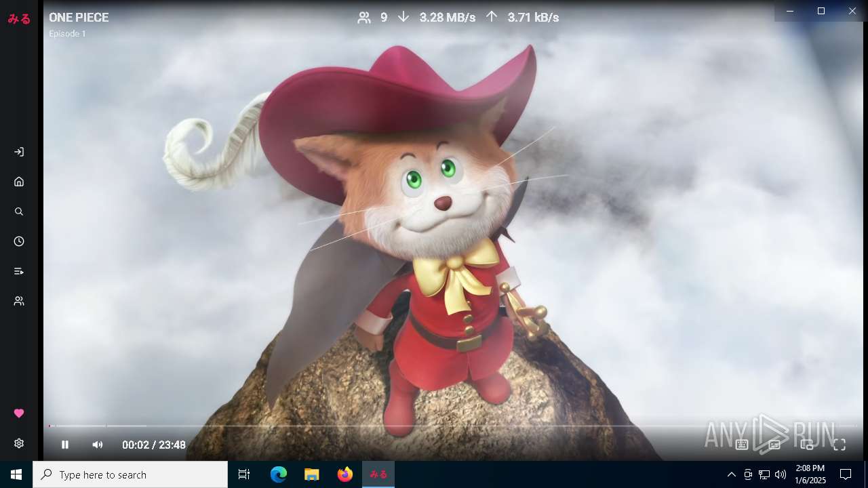The image size is (868, 488).
Task: Mute the player volume
Action: [98, 445]
